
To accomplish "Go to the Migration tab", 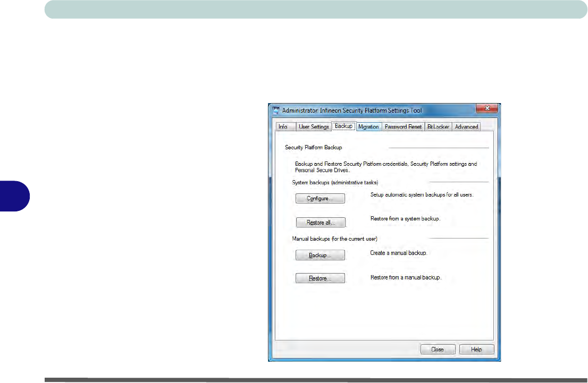I will (368, 127).
